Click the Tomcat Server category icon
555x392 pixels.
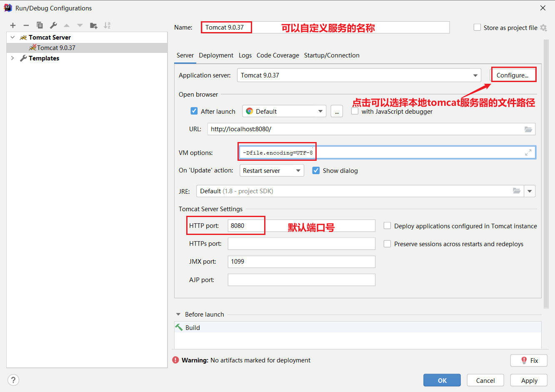click(x=23, y=37)
